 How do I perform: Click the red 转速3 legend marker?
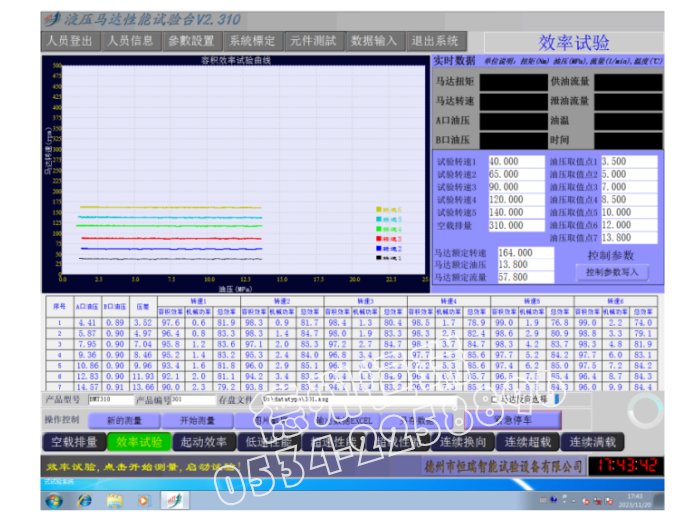380,239
